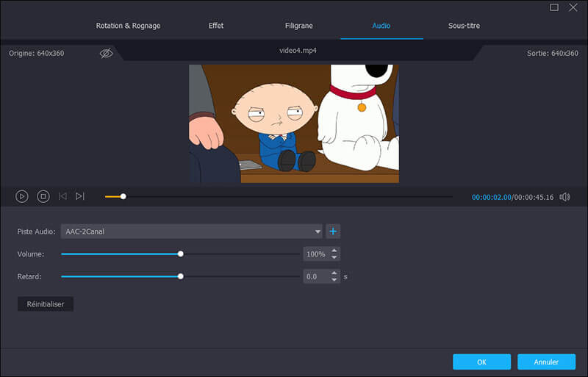Click the Annuler button
Image resolution: width=588 pixels, height=377 pixels.
(x=546, y=362)
